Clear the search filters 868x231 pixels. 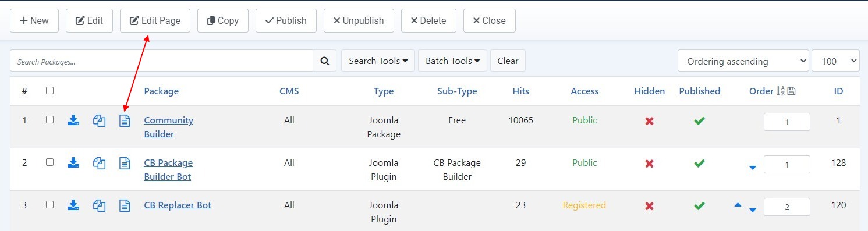(508, 61)
